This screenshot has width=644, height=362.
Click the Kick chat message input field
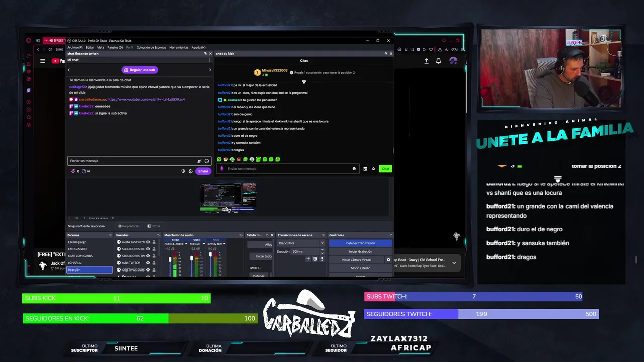tap(288, 169)
